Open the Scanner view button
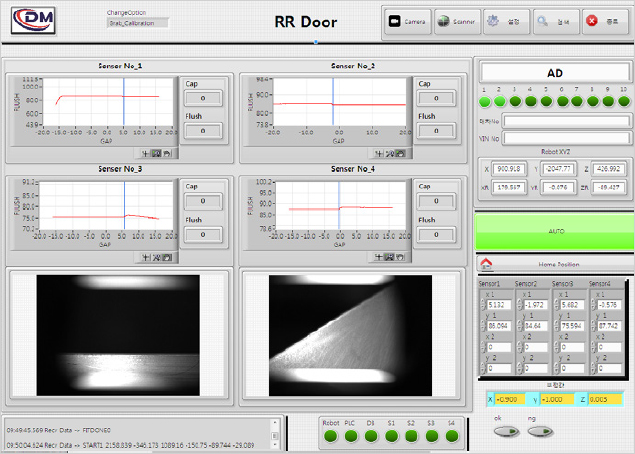The height and width of the screenshot is (454, 635). tap(456, 20)
